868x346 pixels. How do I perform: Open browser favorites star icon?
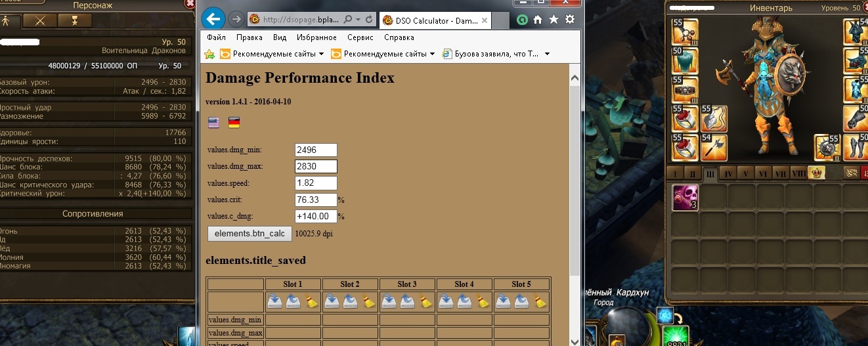tap(553, 20)
